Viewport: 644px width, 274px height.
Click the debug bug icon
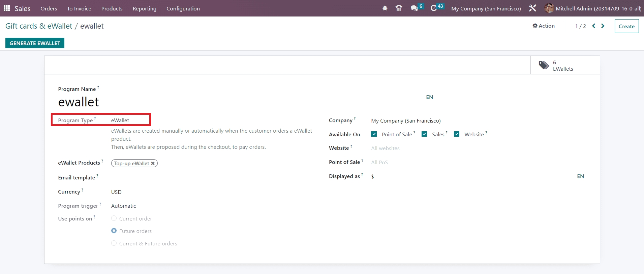(x=385, y=8)
